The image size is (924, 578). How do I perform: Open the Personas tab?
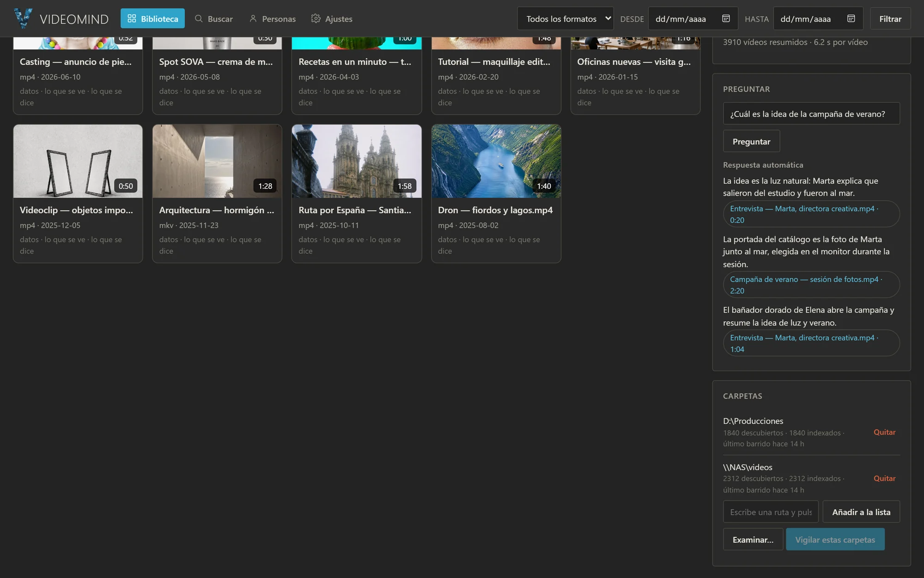[x=272, y=18]
